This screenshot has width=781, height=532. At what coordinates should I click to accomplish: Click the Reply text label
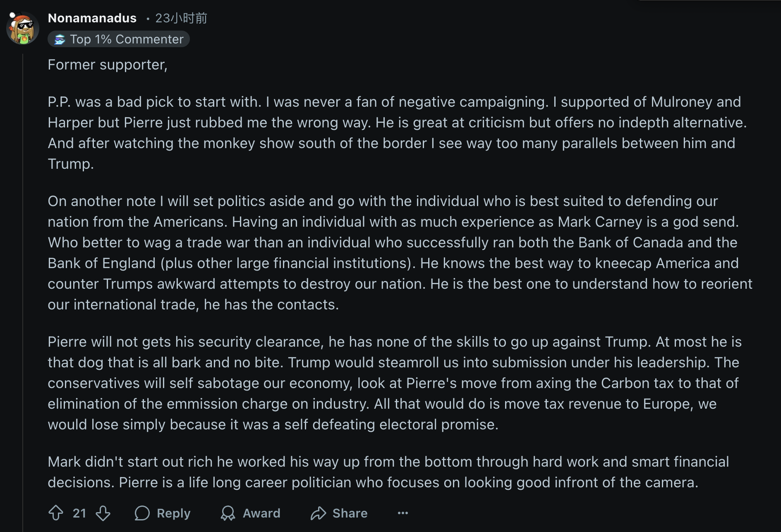(x=174, y=513)
